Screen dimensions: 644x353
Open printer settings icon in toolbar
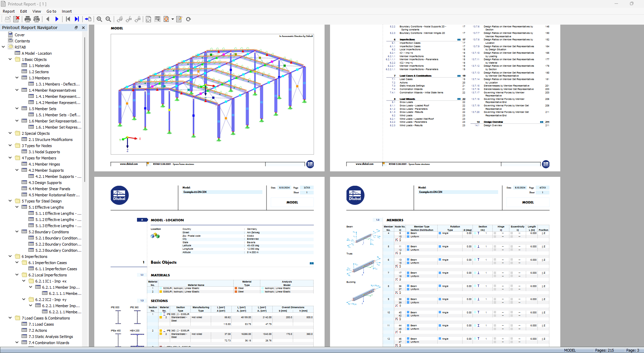[37, 19]
